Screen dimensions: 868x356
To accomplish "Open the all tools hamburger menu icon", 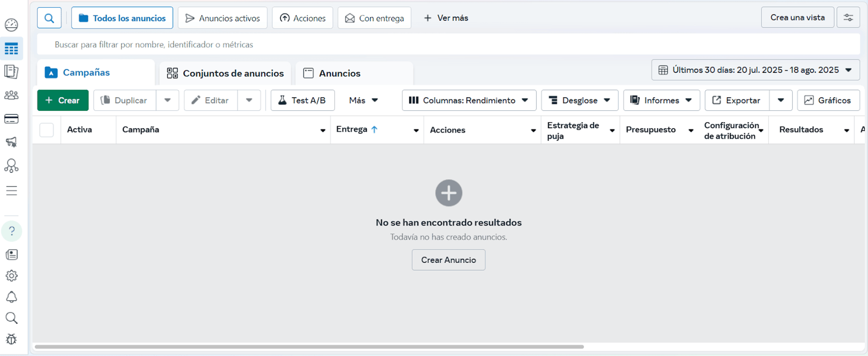I will (12, 190).
